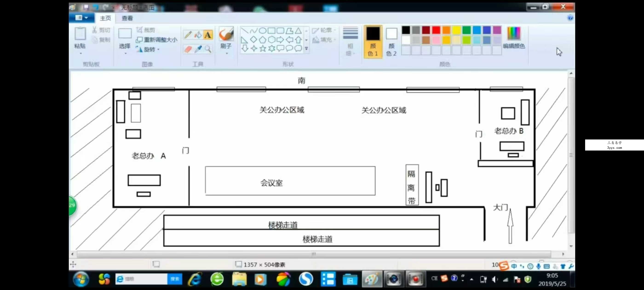The width and height of the screenshot is (644, 290).
Task: Activate Color 2 (颜色 2) selector
Action: point(391,41)
